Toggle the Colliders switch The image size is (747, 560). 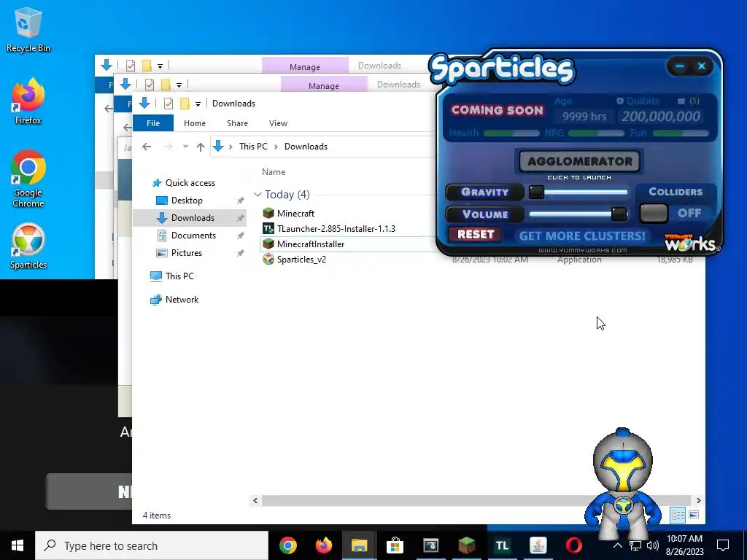click(x=654, y=214)
